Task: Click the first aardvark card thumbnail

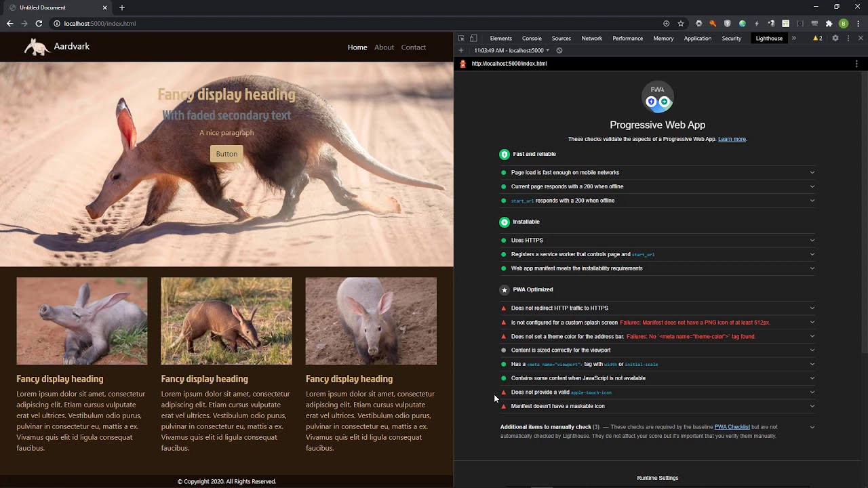Action: (x=82, y=321)
